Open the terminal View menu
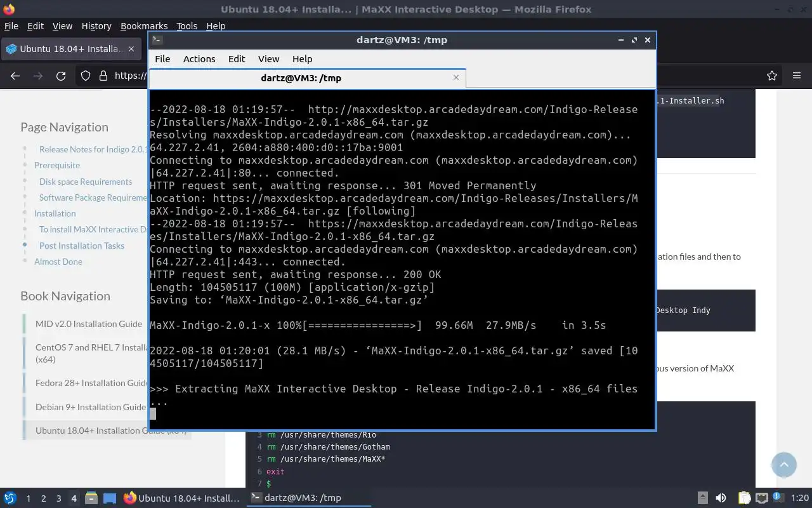The width and height of the screenshot is (812, 508). tap(268, 58)
